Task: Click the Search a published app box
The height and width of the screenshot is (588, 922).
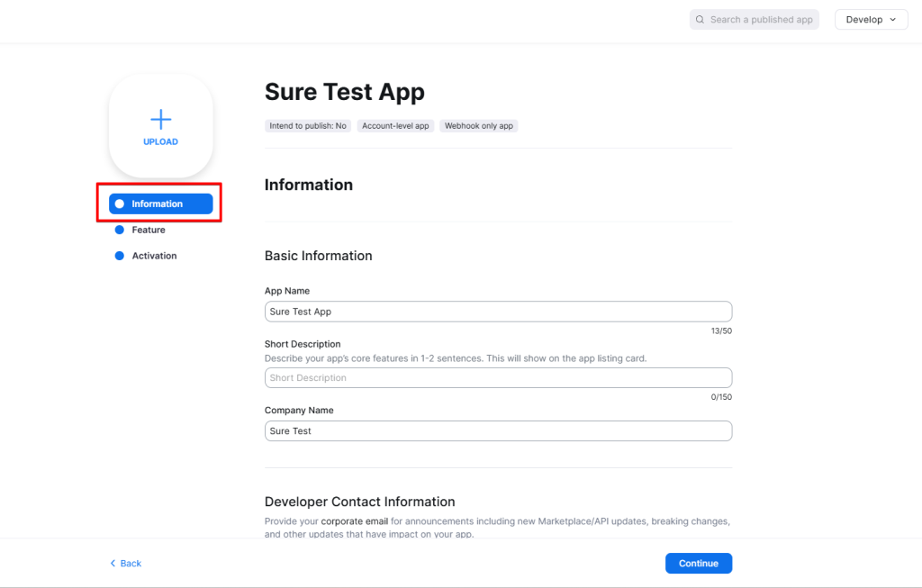Action: point(761,20)
